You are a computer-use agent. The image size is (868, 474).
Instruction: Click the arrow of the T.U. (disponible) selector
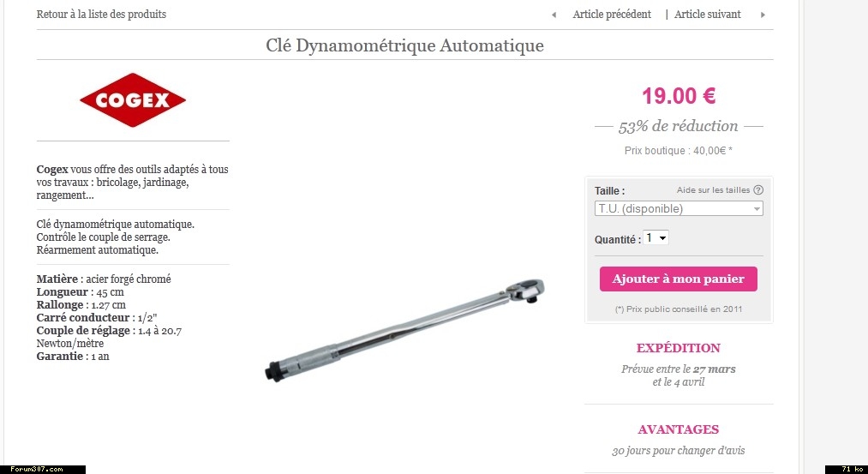pos(757,209)
